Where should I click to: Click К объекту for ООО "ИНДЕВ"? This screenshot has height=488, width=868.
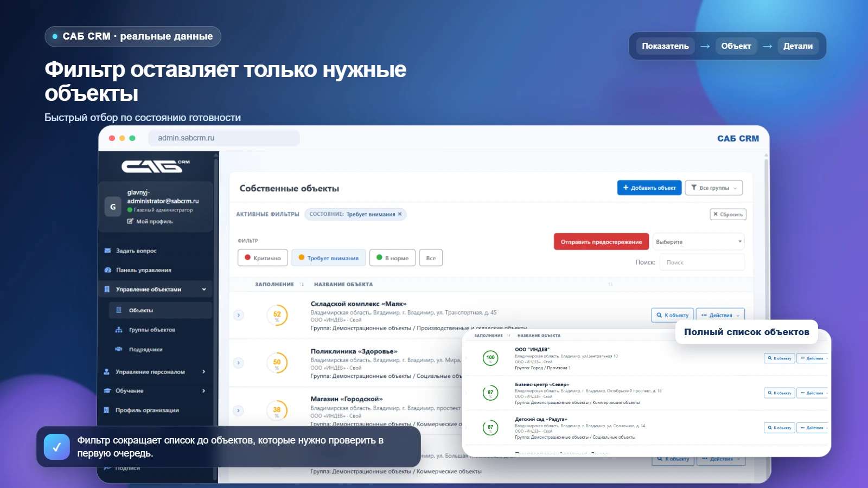[x=780, y=358]
